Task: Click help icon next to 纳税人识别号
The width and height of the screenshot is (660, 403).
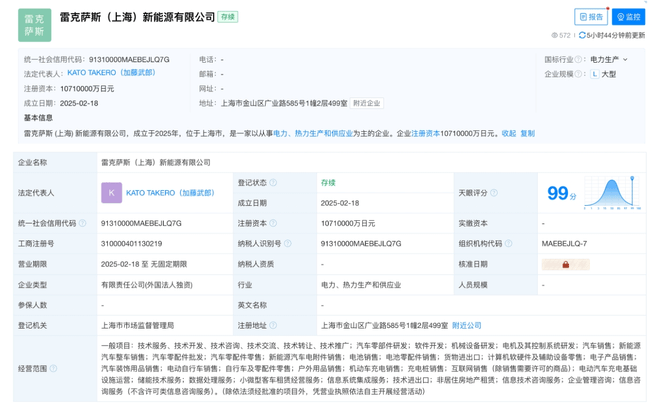Action: click(287, 243)
